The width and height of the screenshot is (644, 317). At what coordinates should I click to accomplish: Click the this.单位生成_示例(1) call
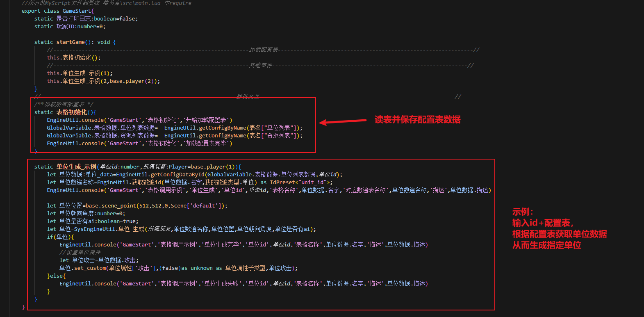point(80,73)
